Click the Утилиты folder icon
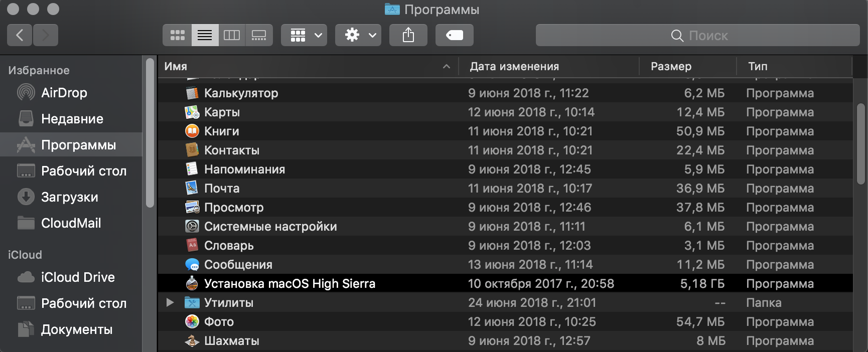Viewport: 868px width, 352px height. 192,302
